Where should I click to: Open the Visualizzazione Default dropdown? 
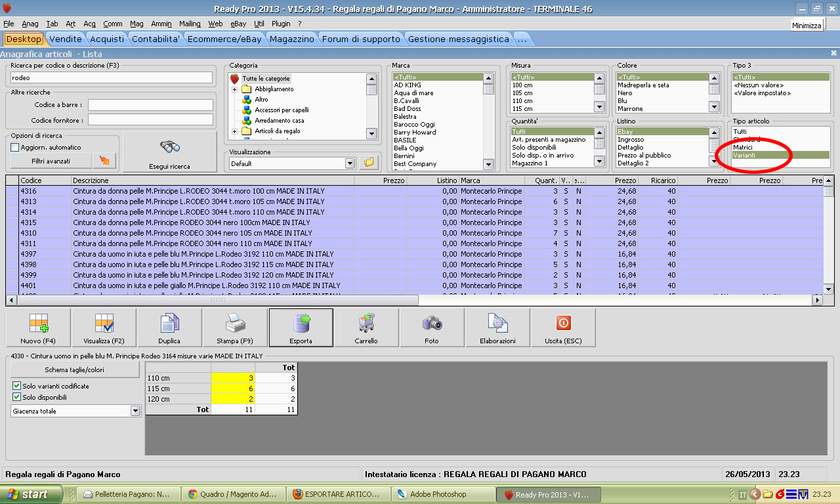point(350,163)
